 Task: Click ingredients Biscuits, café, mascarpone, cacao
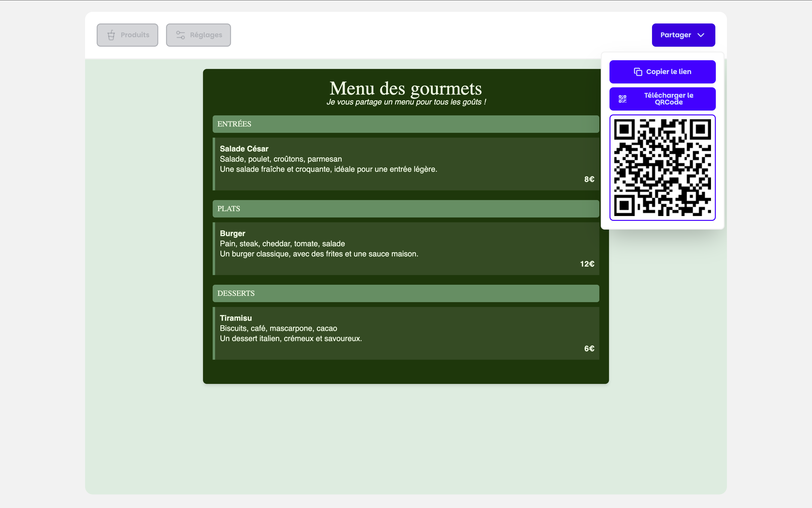[278, 328]
